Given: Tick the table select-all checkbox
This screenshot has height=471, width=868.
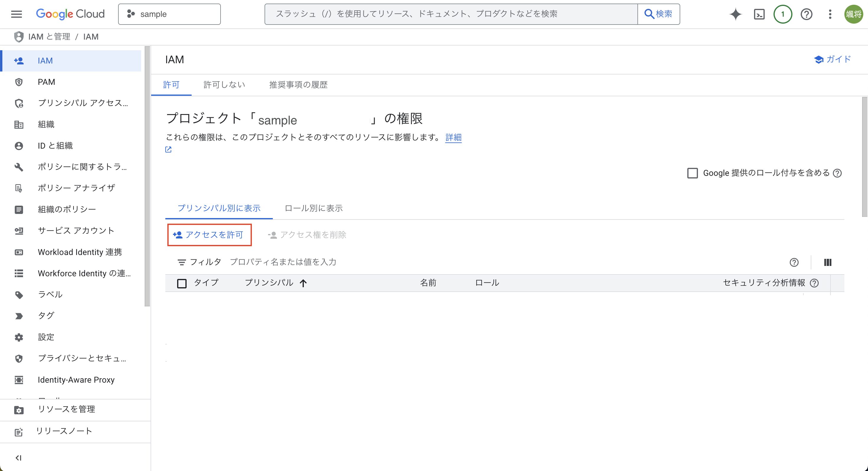Looking at the screenshot, I should pyautogui.click(x=182, y=284).
